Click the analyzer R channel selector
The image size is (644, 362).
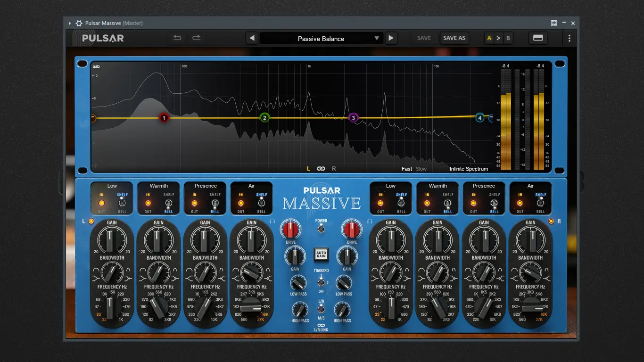click(x=334, y=169)
